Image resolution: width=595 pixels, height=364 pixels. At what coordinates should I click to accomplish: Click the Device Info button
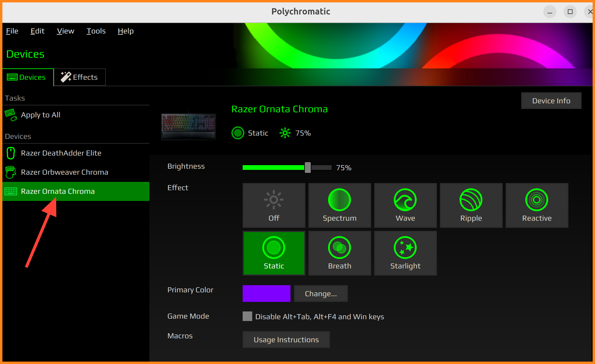(x=551, y=101)
